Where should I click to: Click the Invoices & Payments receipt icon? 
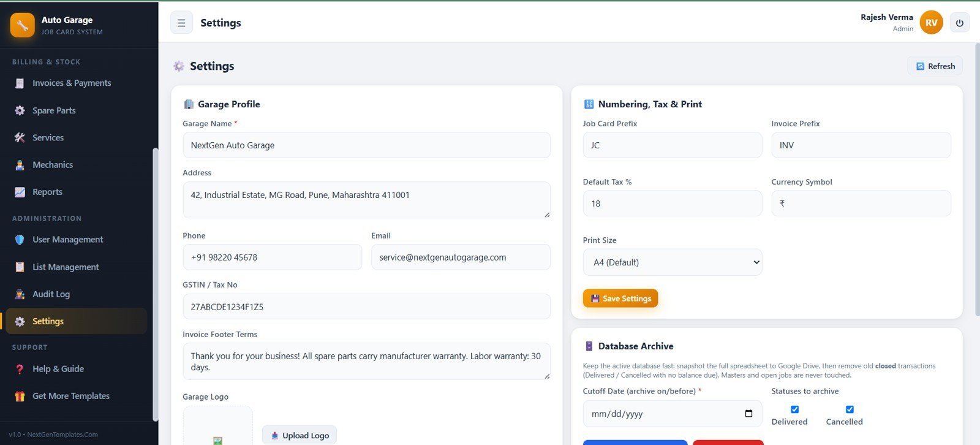pyautogui.click(x=20, y=83)
